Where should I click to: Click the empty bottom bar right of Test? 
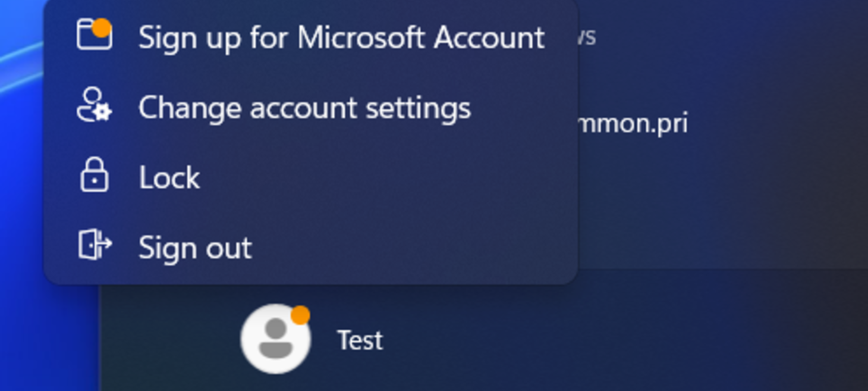pyautogui.click(x=595, y=339)
